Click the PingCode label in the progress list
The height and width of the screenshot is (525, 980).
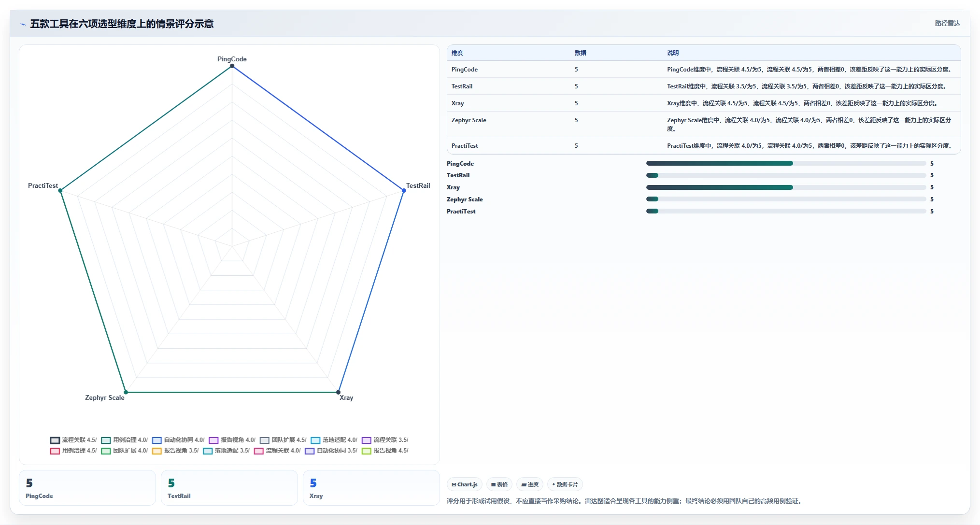pos(460,164)
